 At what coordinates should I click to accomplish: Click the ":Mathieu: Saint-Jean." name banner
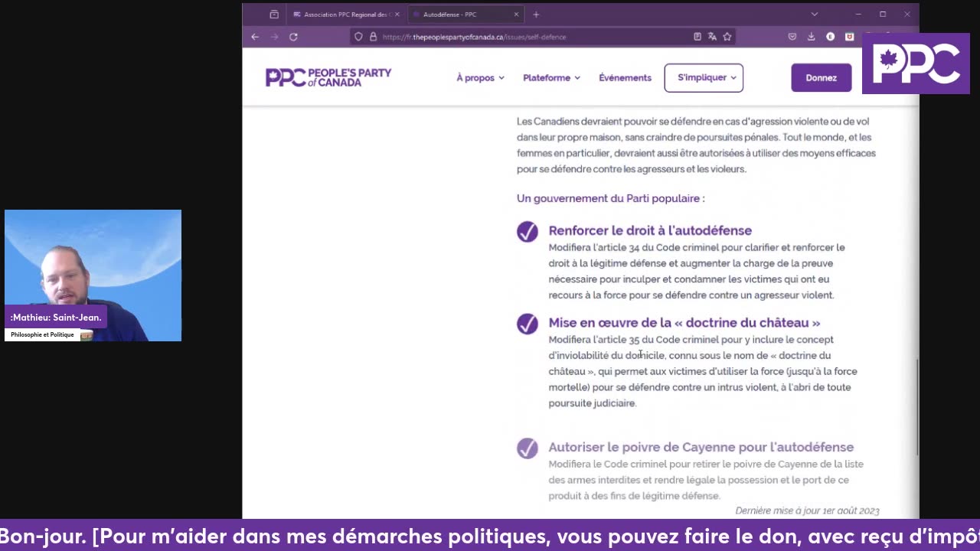[56, 317]
